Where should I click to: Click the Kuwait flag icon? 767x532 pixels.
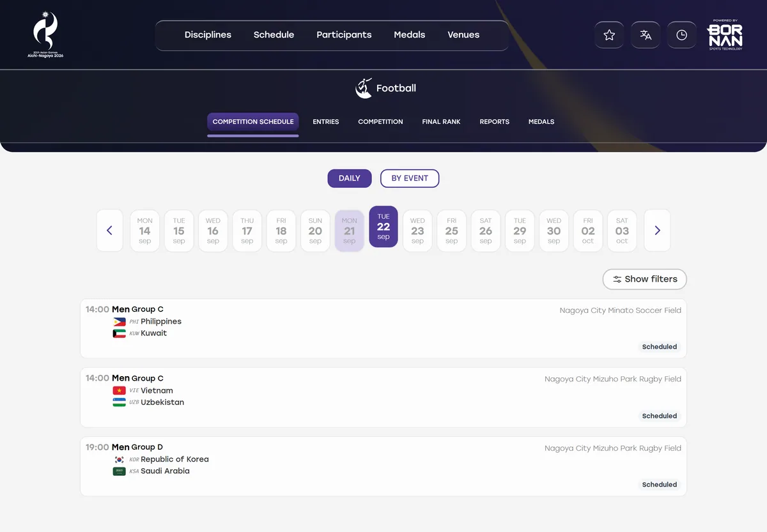[x=119, y=333]
